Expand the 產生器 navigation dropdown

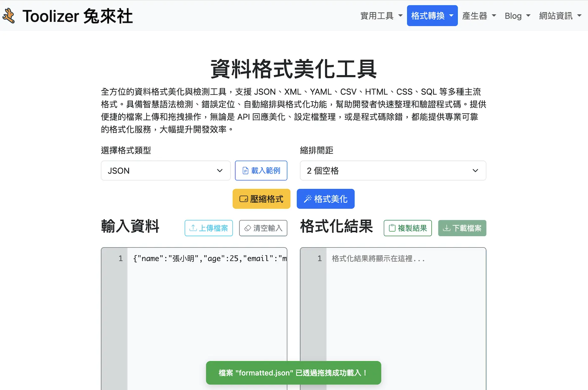[479, 16]
